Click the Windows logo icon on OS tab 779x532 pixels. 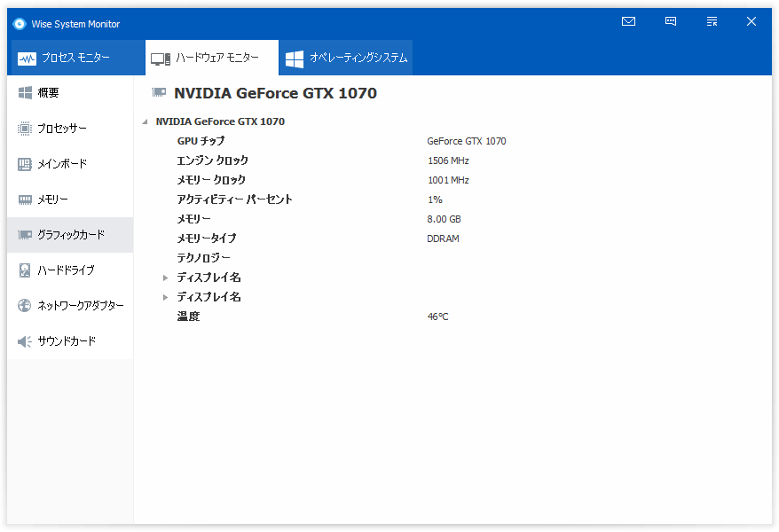294,59
